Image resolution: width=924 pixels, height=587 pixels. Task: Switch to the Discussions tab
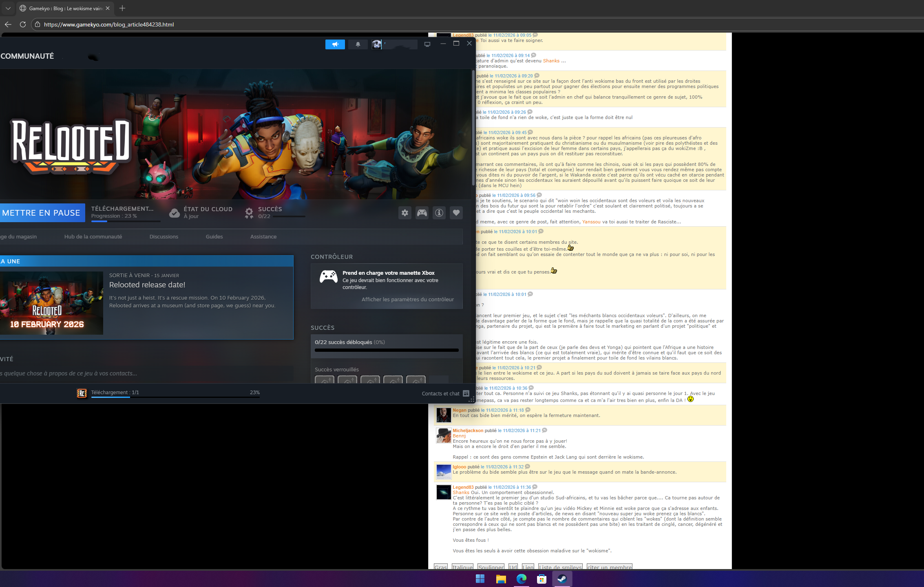(x=164, y=236)
